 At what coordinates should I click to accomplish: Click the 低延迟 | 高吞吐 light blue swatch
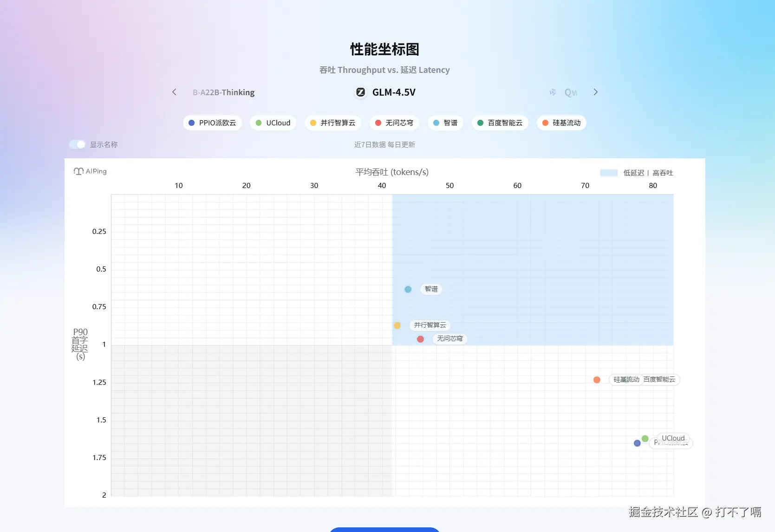609,173
